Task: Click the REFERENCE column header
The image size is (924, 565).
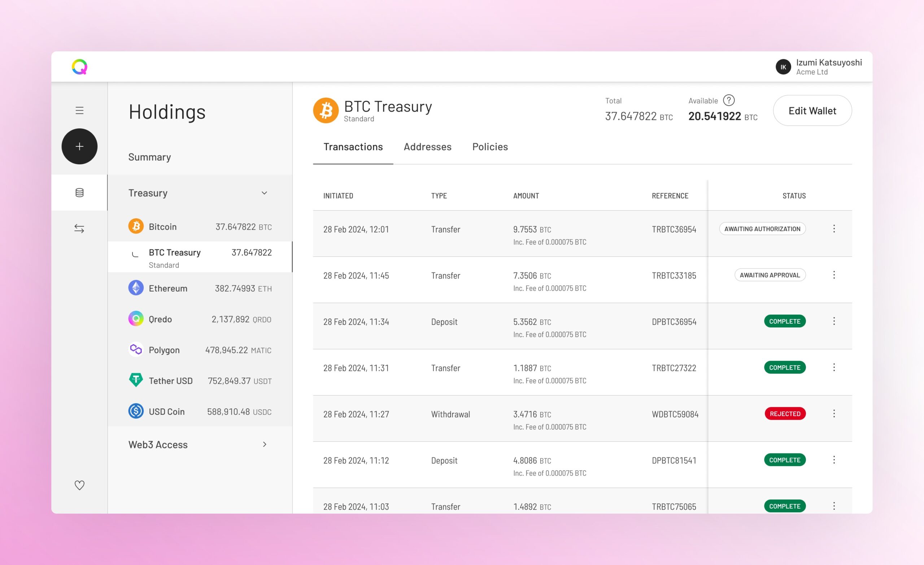Action: pyautogui.click(x=670, y=195)
